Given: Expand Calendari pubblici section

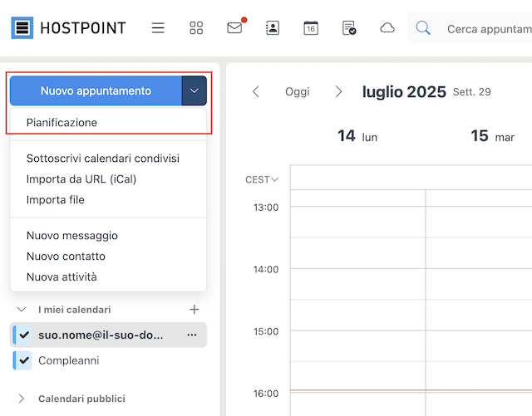Looking at the screenshot, I should tap(21, 399).
